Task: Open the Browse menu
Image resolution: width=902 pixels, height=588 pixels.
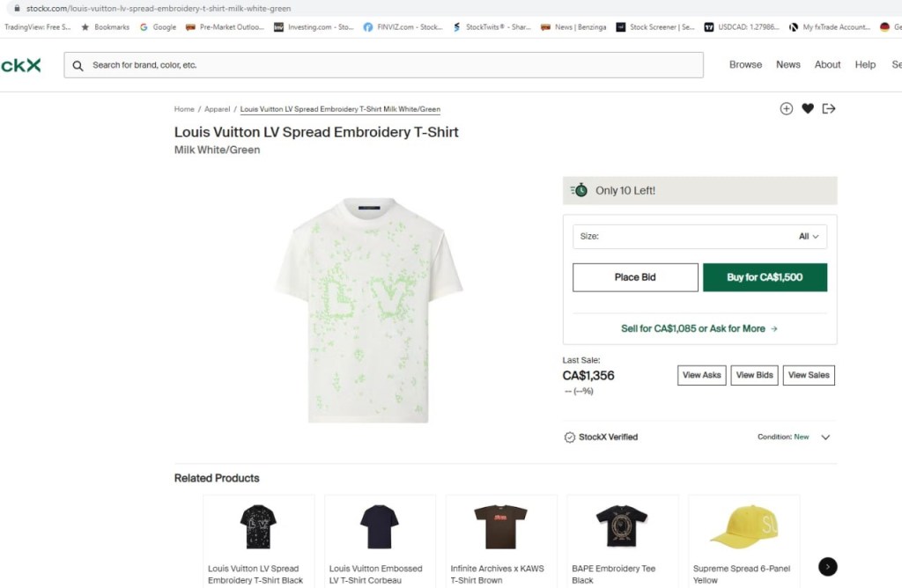Action: pyautogui.click(x=745, y=65)
